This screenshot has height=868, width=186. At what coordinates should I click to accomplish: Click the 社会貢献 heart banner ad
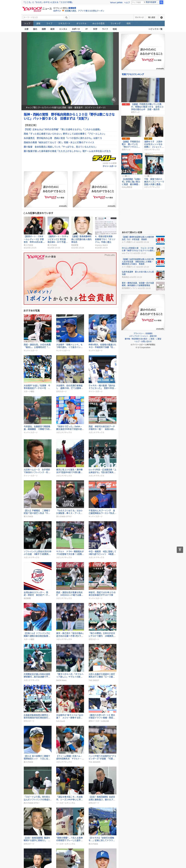pyautogui.click(x=70, y=278)
